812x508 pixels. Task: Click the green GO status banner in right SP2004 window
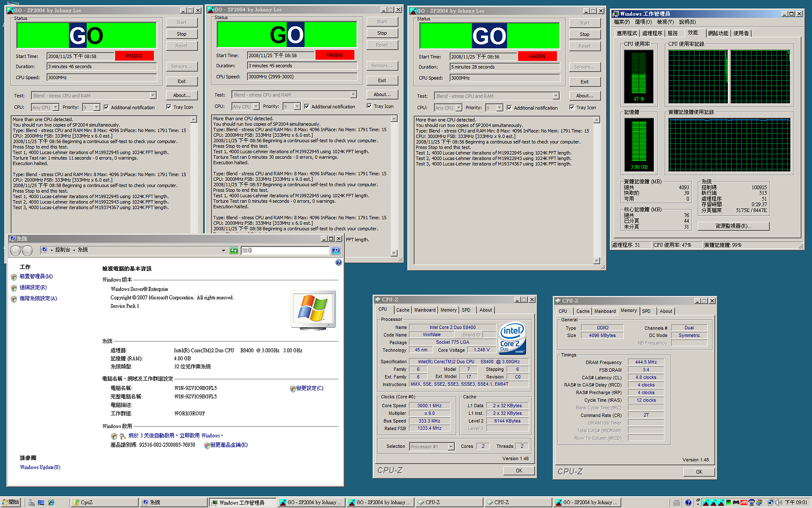[x=489, y=36]
